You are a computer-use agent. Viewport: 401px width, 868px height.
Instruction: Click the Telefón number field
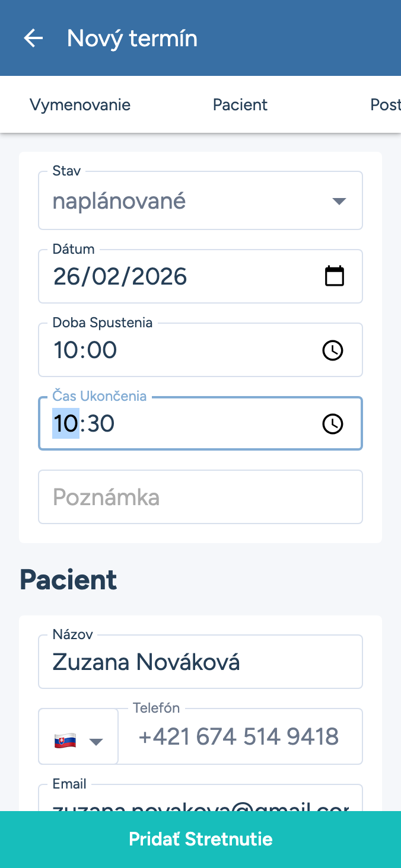coord(239,737)
